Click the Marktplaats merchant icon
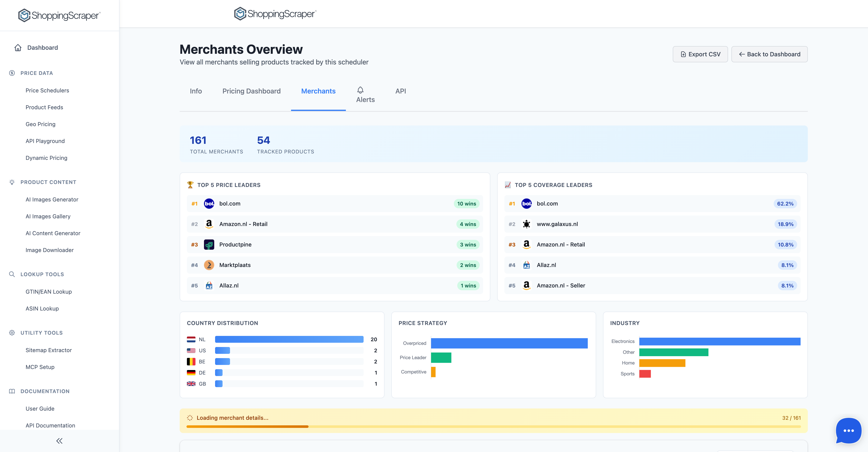 (x=209, y=265)
